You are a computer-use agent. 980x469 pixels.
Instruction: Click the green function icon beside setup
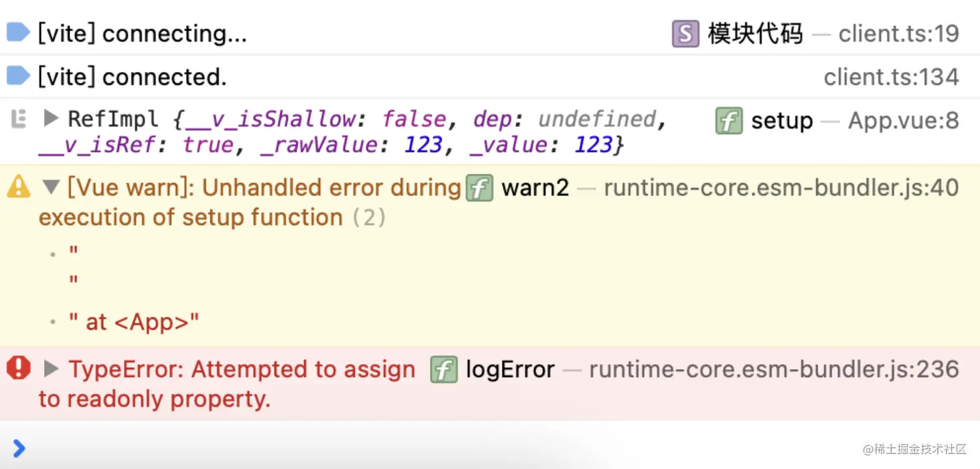click(x=729, y=121)
